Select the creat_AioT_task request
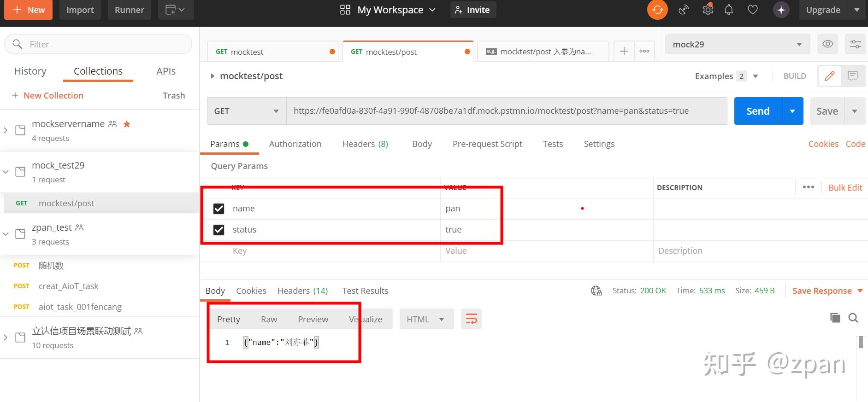Screen dimensions: 868x402 (69, 286)
